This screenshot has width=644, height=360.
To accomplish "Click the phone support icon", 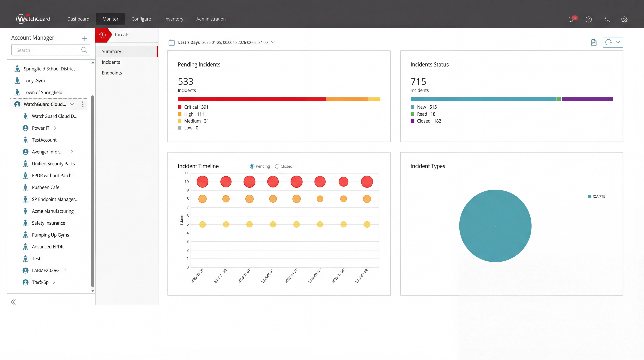I will [607, 19].
